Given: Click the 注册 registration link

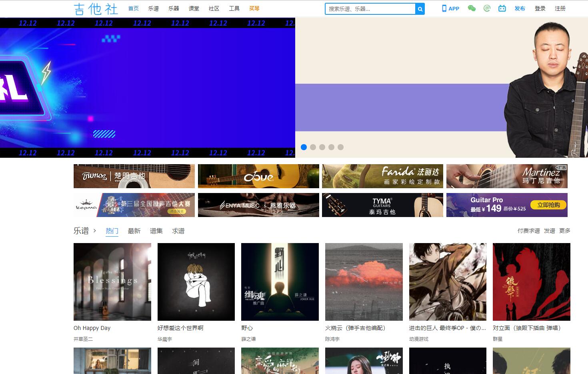Looking at the screenshot, I should point(560,8).
